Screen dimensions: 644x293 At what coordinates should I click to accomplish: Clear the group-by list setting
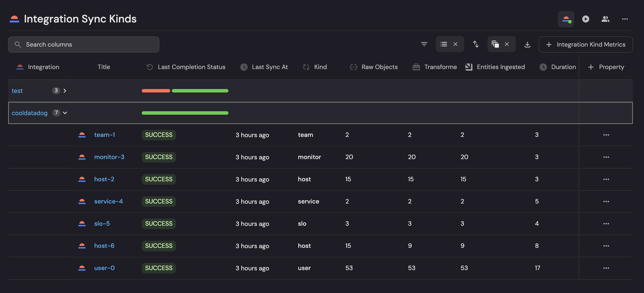(456, 44)
